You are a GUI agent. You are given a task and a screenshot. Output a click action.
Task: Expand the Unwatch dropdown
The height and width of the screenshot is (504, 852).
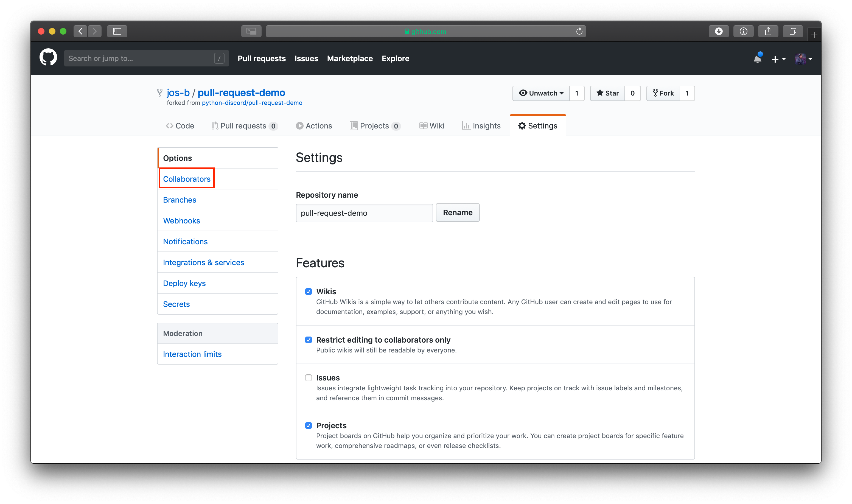[541, 93]
